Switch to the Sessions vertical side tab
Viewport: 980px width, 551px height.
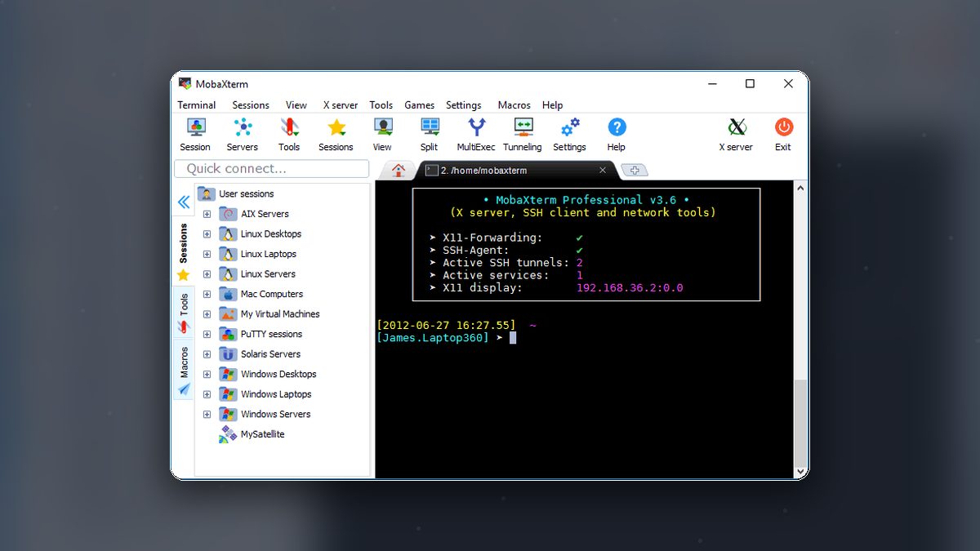(184, 252)
